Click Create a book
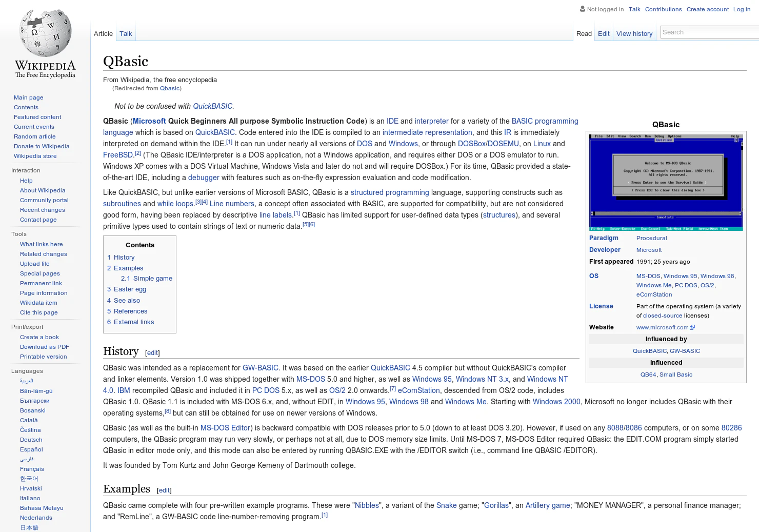The image size is (759, 532). click(x=39, y=337)
